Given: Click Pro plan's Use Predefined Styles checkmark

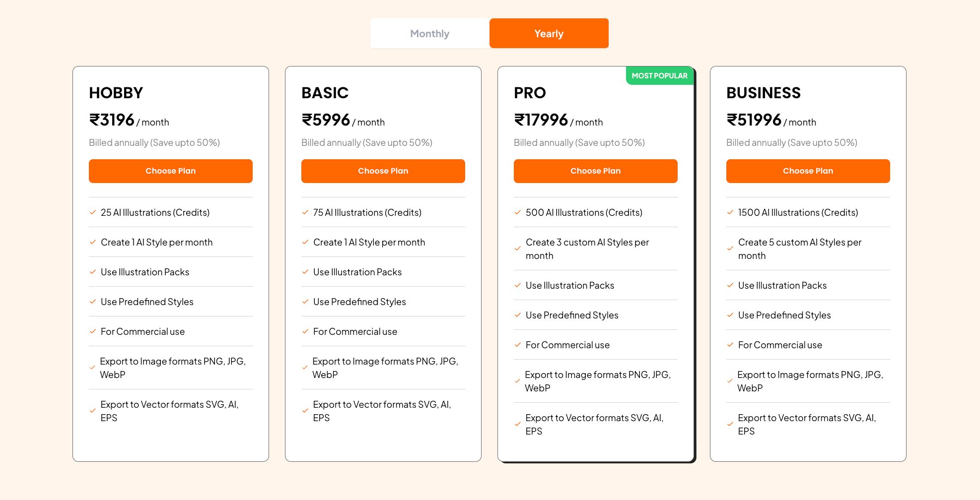Looking at the screenshot, I should 518,315.
